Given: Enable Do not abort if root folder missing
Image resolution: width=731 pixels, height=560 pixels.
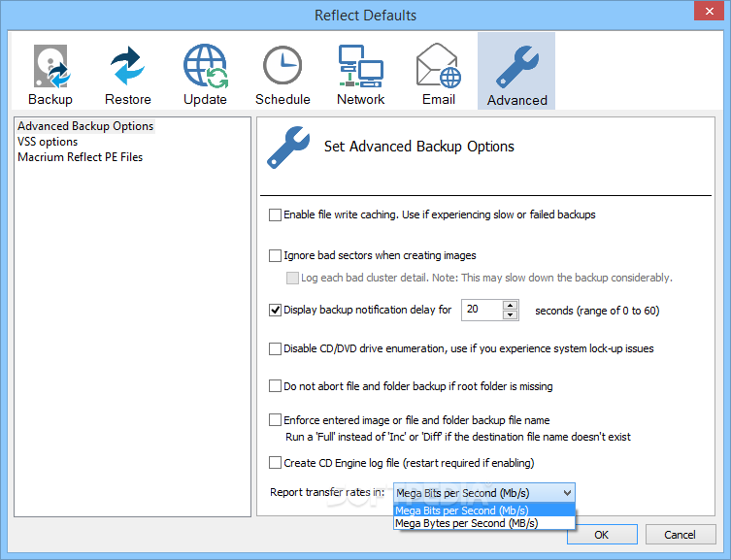Looking at the screenshot, I should click(275, 386).
